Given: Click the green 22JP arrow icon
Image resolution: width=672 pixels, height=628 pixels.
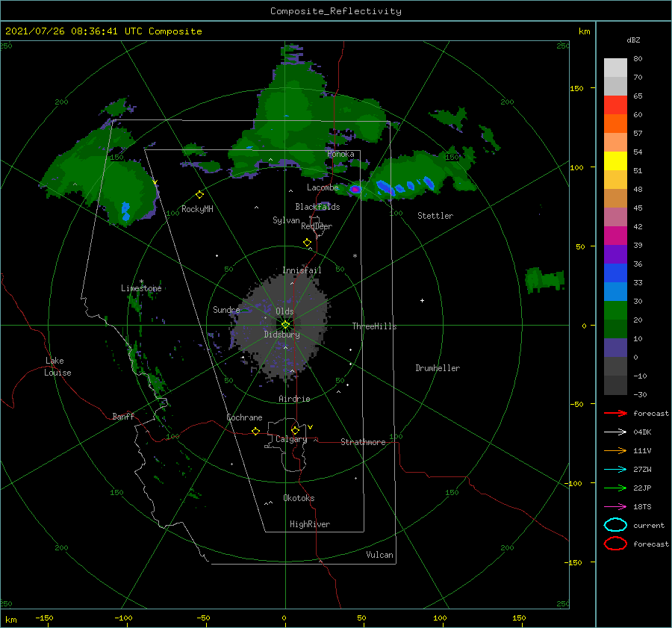Looking at the screenshot, I should point(615,488).
